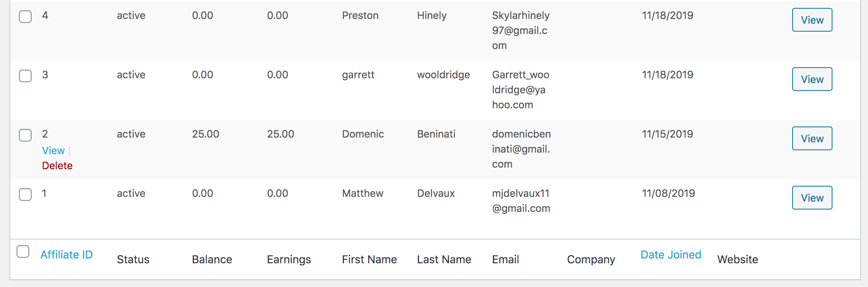Toggle the select-all checkbox in table footer

point(23,251)
